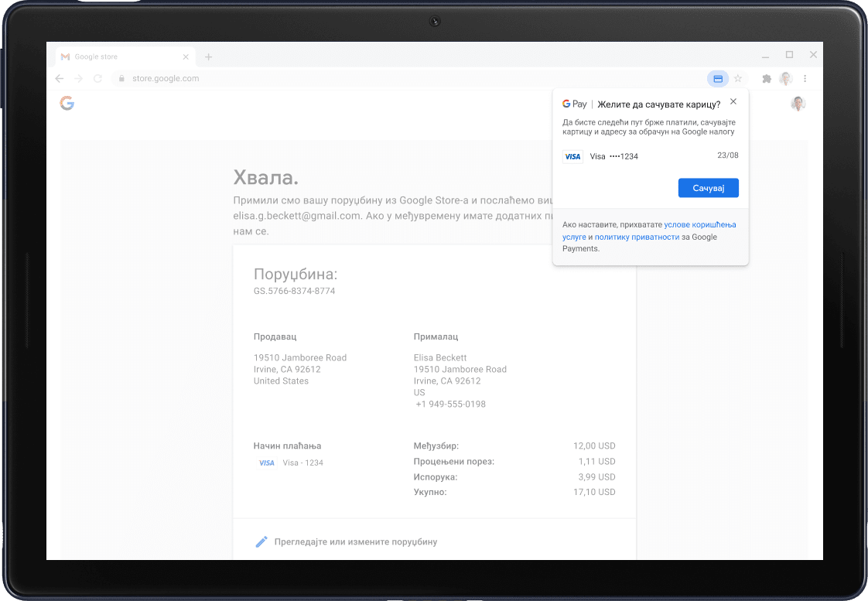
Task: Open the account avatar on the page
Action: [798, 104]
